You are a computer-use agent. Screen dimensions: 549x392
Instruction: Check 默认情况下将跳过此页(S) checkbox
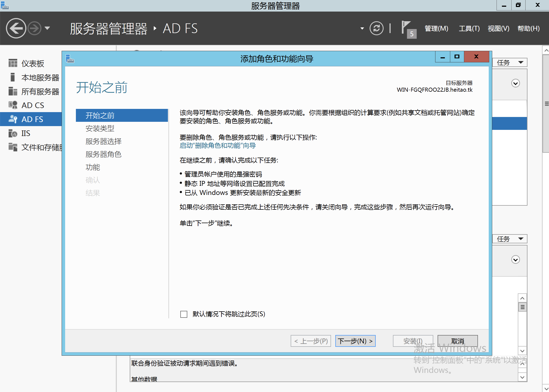(x=184, y=314)
